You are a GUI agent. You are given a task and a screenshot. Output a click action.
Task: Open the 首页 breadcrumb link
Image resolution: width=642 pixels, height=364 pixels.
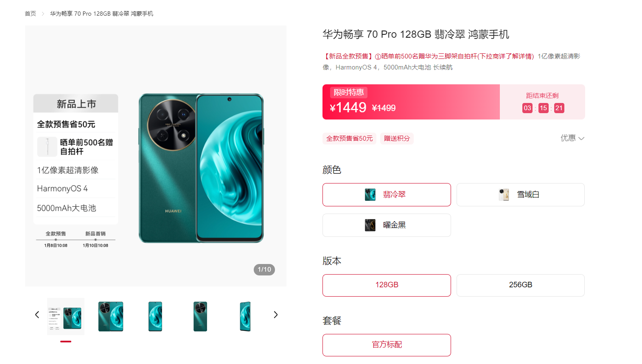[31, 14]
